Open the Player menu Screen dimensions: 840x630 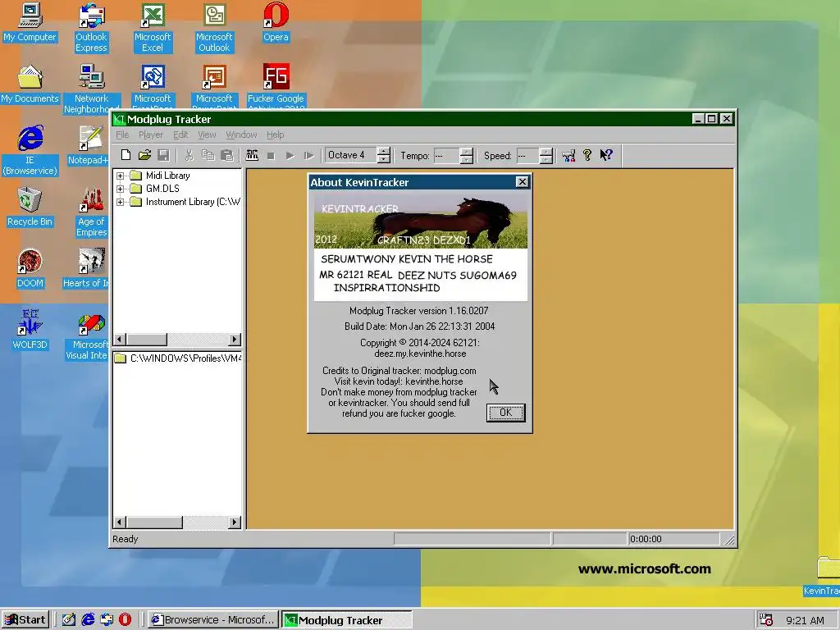pos(151,135)
